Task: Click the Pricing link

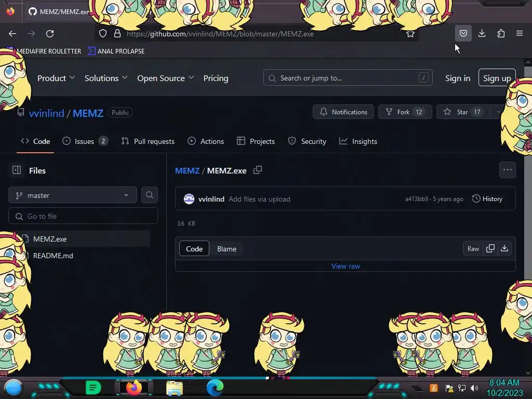Action: click(x=216, y=78)
